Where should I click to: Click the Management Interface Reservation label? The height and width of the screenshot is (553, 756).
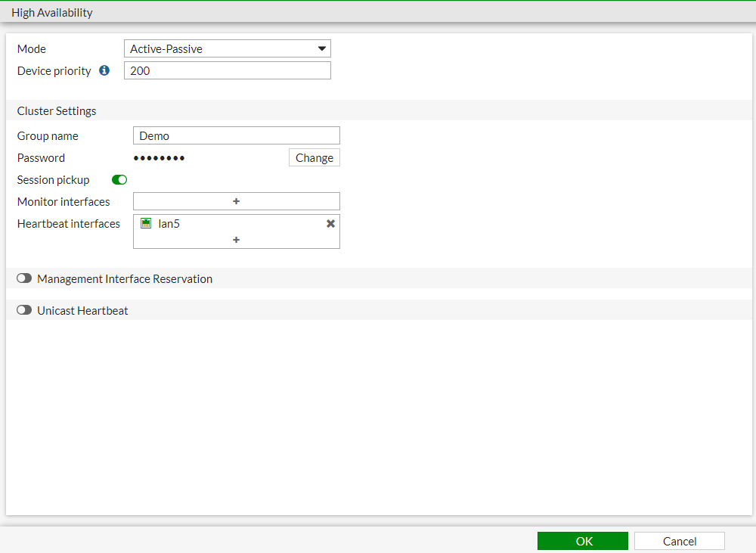[x=125, y=279]
